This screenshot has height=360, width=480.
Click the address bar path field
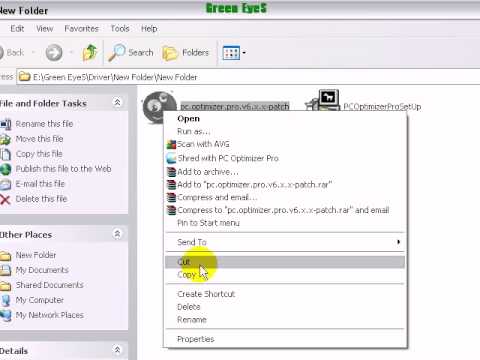coord(248,77)
